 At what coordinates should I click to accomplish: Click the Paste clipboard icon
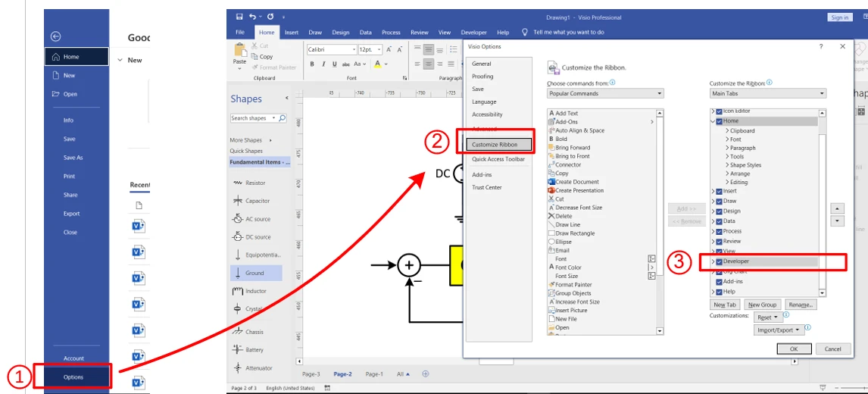click(239, 53)
